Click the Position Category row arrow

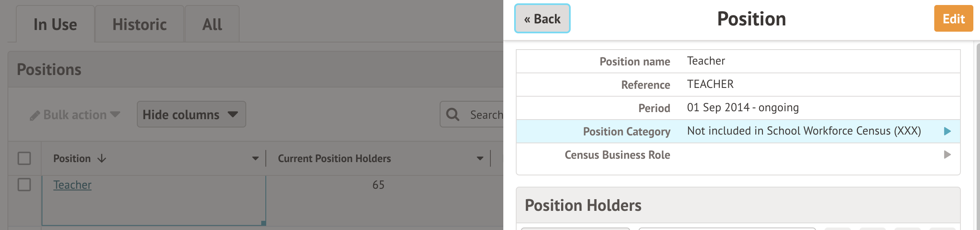(x=948, y=131)
